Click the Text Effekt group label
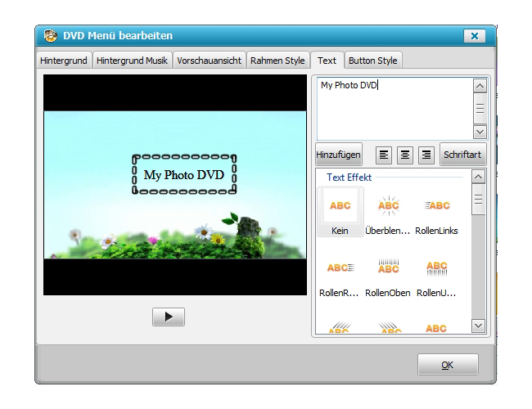Viewport: 532px width, 409px height. [349, 178]
